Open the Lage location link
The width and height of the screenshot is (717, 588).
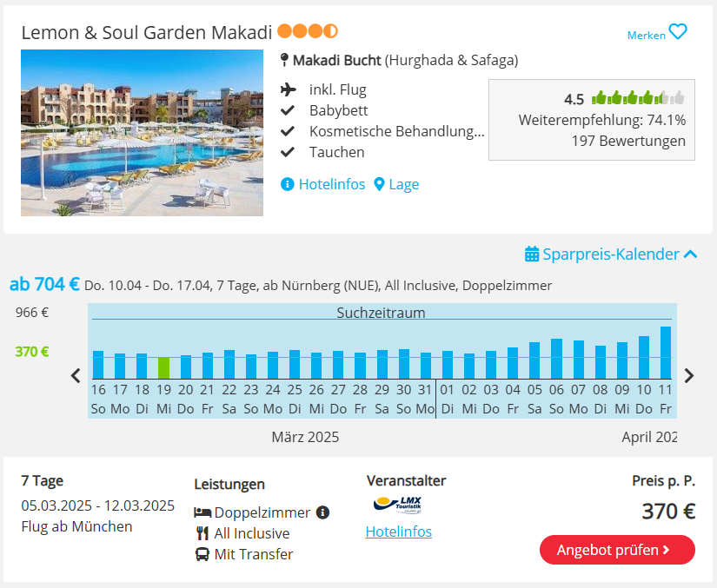pos(404,184)
